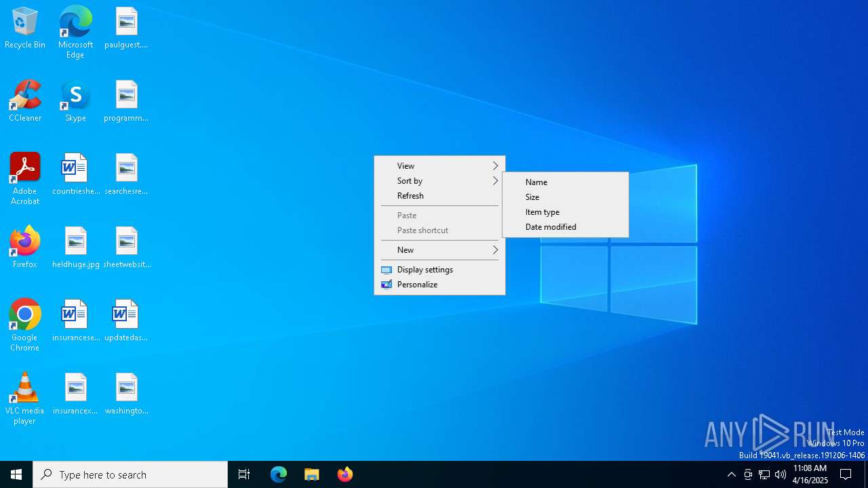
Task: Select the Google Chrome desktop shortcut
Action: (25, 325)
